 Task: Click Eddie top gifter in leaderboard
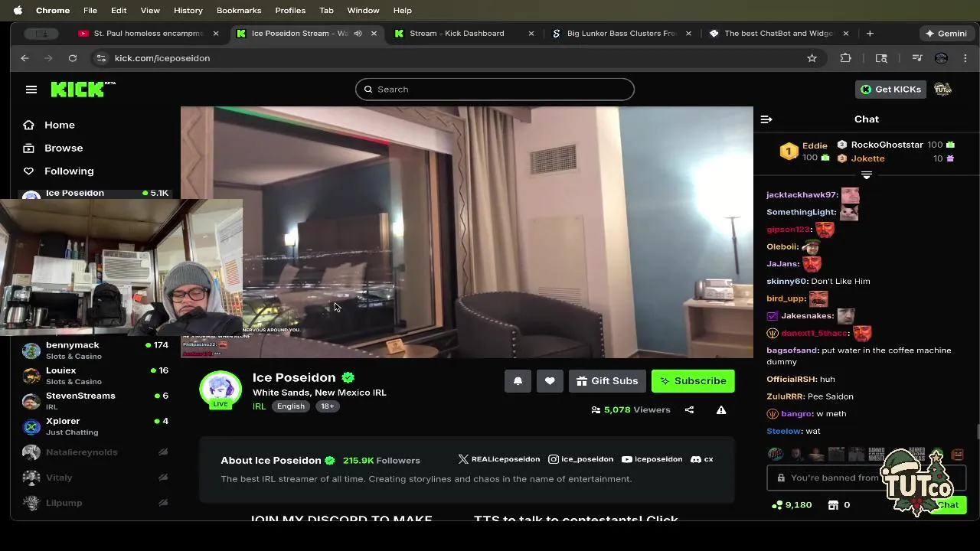click(x=815, y=145)
